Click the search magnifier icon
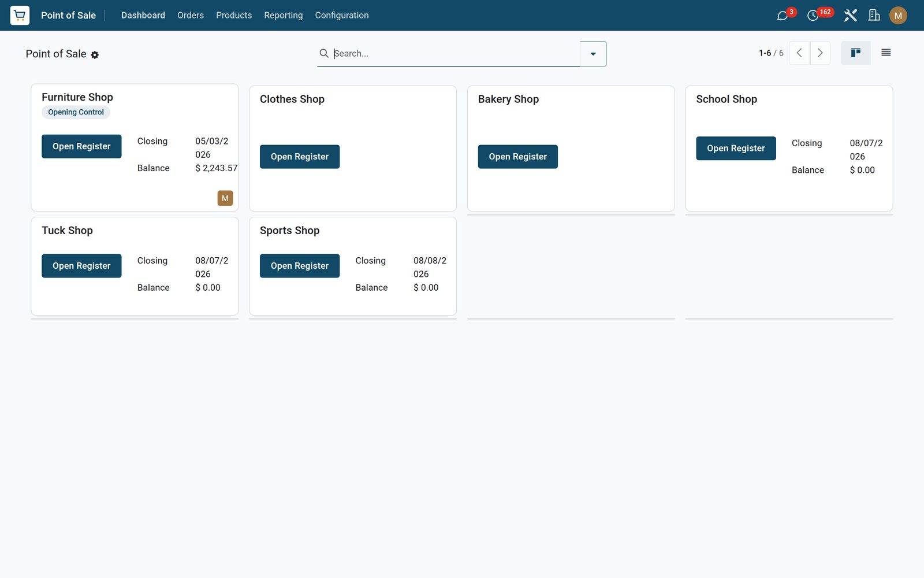Screen dimensions: 924x578 [324, 53]
